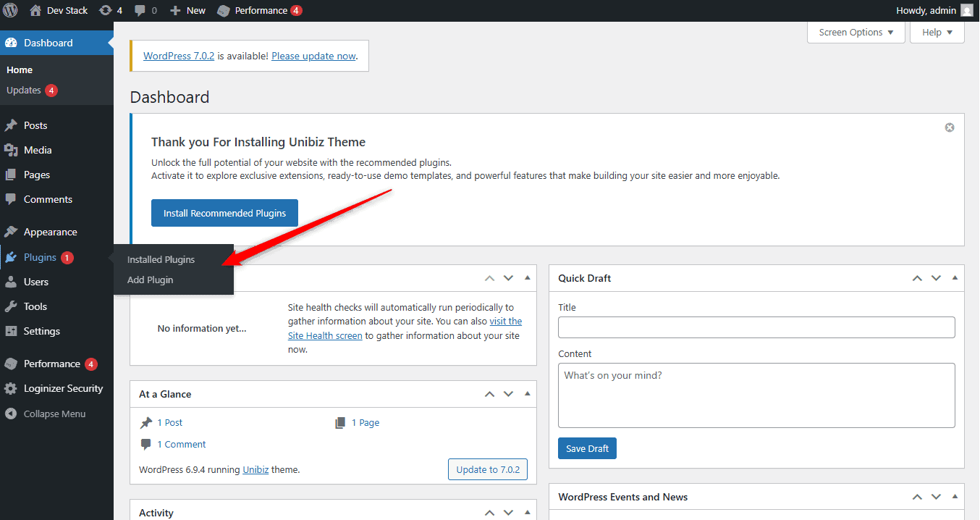Open the Posts menu label
The height and width of the screenshot is (520, 980).
35,125
